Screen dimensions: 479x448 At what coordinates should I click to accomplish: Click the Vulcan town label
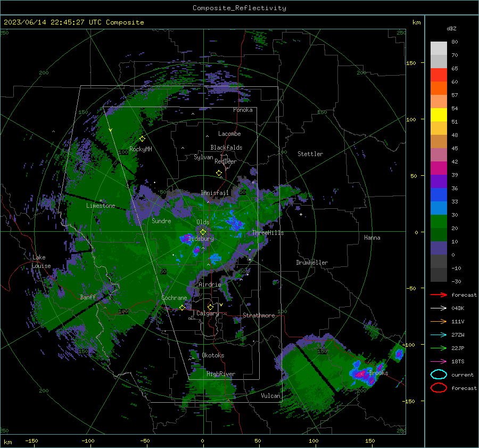(x=270, y=396)
